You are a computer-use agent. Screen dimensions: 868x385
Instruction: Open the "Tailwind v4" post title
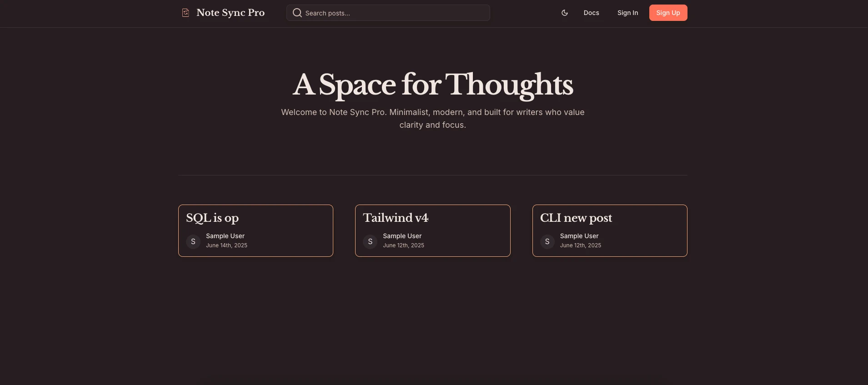[x=396, y=218]
